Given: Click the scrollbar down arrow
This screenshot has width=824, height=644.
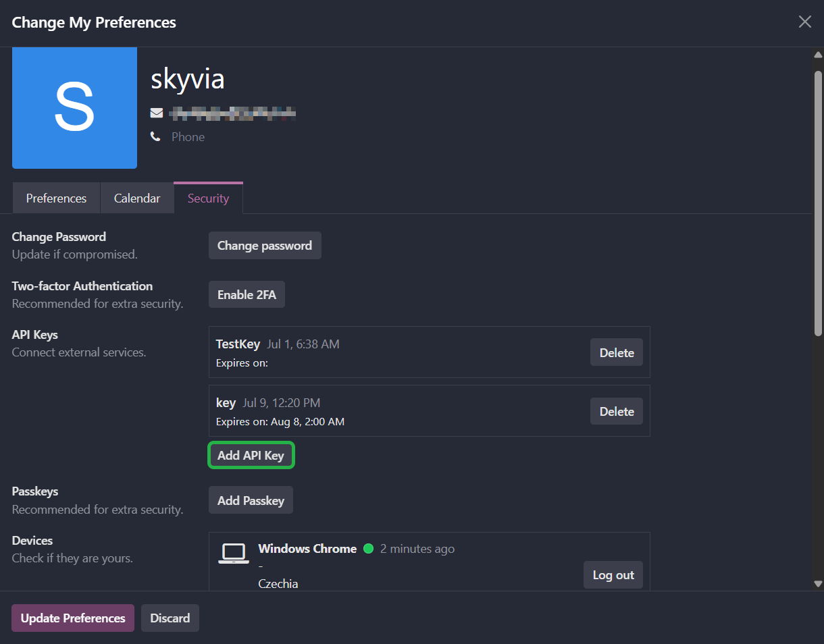Looking at the screenshot, I should (x=818, y=584).
